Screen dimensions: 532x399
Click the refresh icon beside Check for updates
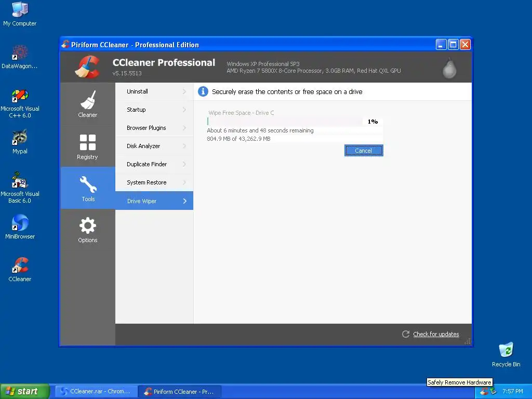(x=405, y=334)
